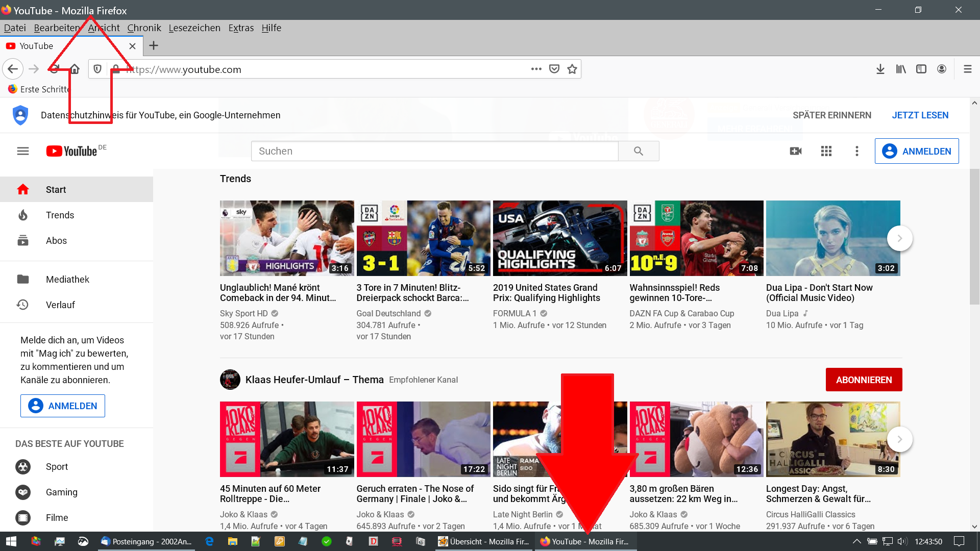Click the ABONNIEREN button
Screen dimensions: 980x551
[x=864, y=380]
